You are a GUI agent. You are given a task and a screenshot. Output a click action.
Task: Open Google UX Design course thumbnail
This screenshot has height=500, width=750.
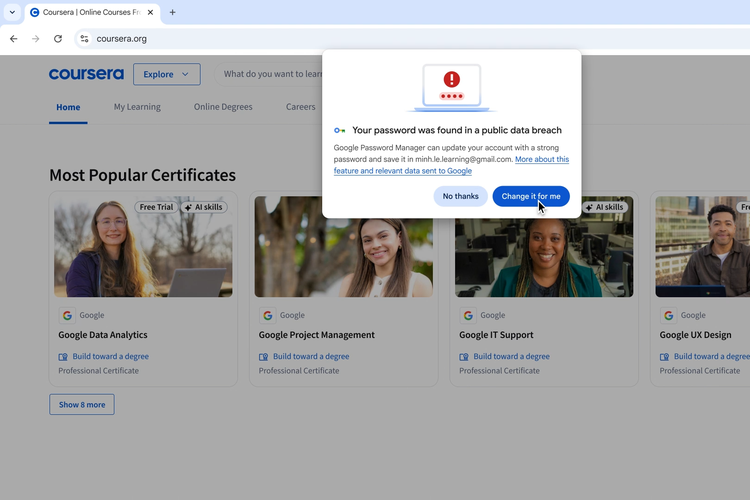click(x=703, y=246)
